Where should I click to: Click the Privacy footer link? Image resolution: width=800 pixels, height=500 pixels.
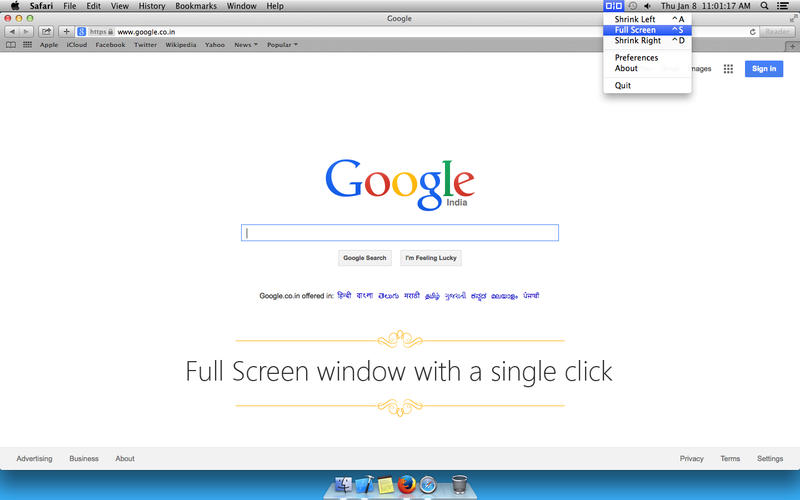tap(691, 459)
